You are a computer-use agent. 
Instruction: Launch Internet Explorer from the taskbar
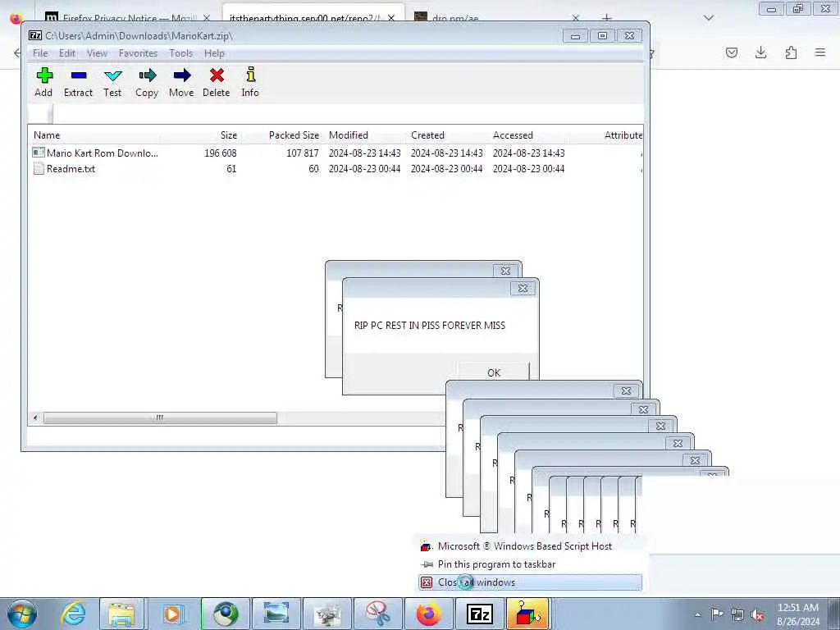click(74, 614)
